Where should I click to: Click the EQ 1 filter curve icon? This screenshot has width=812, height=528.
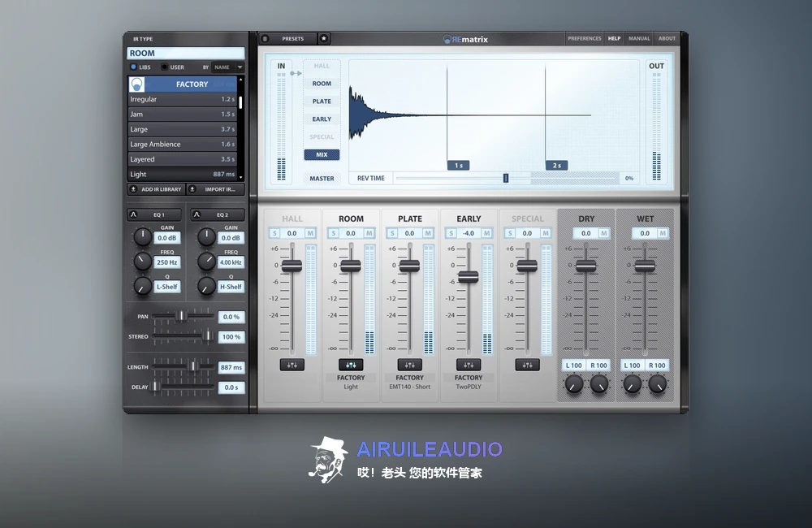134,214
